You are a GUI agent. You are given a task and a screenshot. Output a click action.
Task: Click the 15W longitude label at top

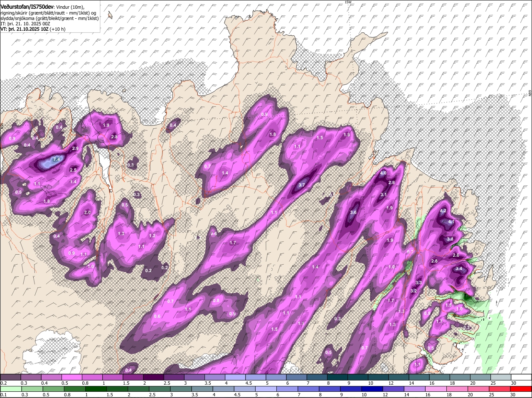pyautogui.click(x=348, y=2)
